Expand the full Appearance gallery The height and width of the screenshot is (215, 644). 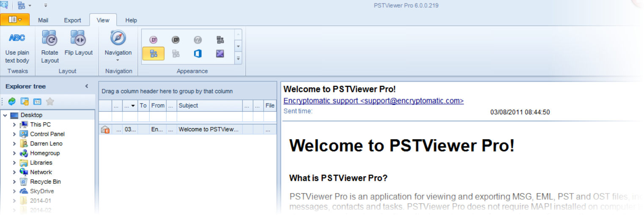tap(238, 58)
